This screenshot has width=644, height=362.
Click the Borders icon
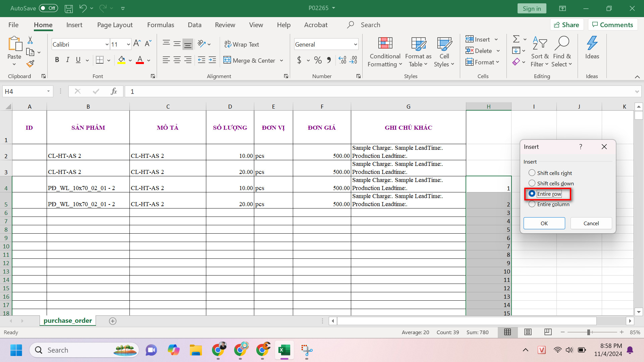tap(100, 60)
